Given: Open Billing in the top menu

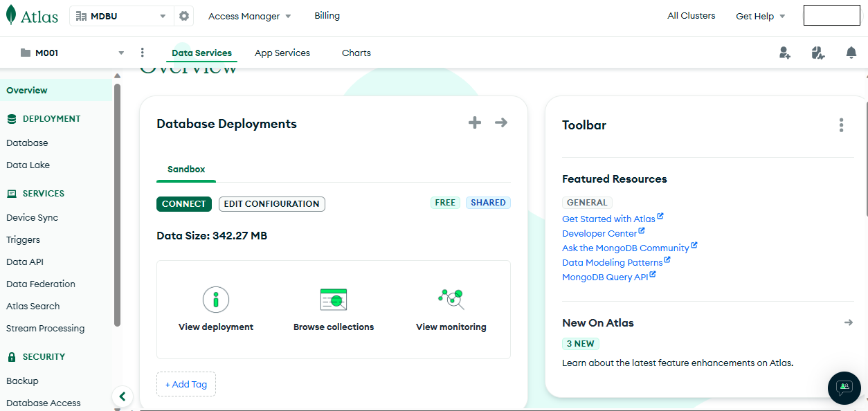Looking at the screenshot, I should click(327, 15).
